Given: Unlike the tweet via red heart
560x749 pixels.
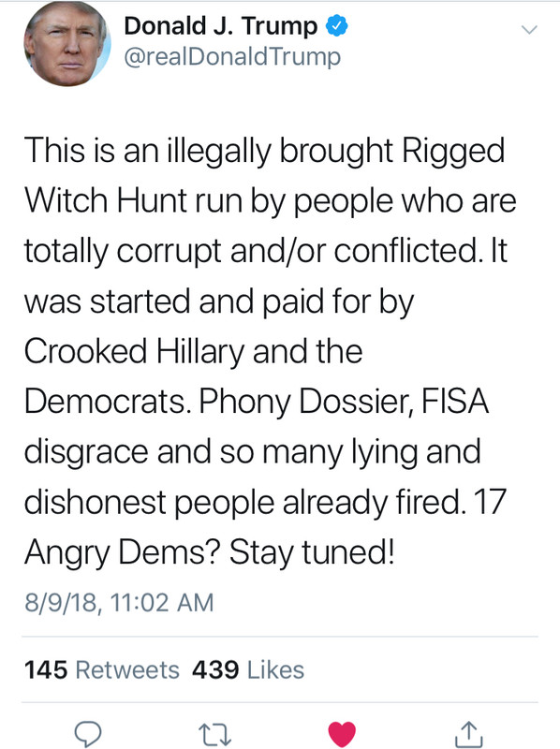Looking at the screenshot, I should click(x=342, y=734).
